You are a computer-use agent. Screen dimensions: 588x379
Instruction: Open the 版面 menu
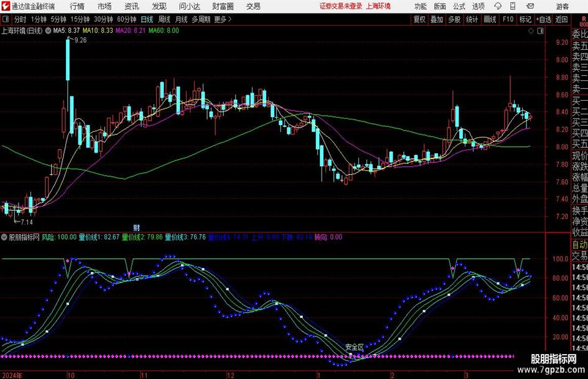439,6
